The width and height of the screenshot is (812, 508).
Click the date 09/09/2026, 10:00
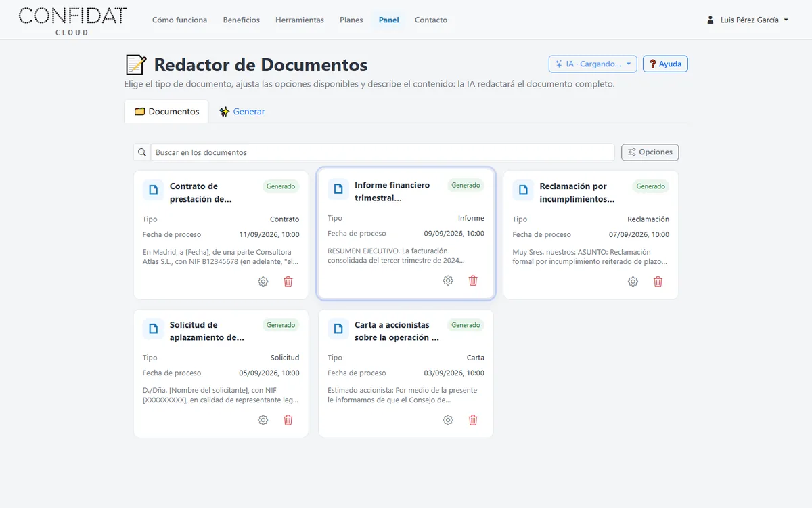pos(454,233)
